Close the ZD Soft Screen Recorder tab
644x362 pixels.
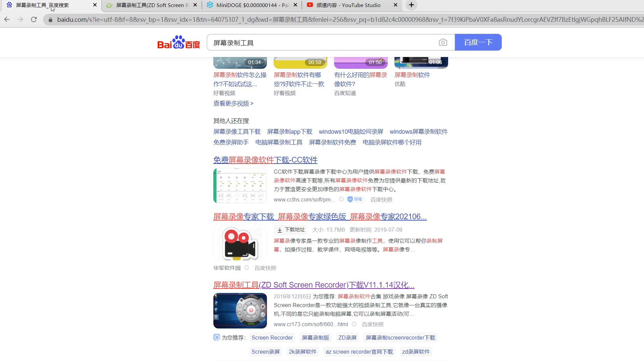(195, 5)
